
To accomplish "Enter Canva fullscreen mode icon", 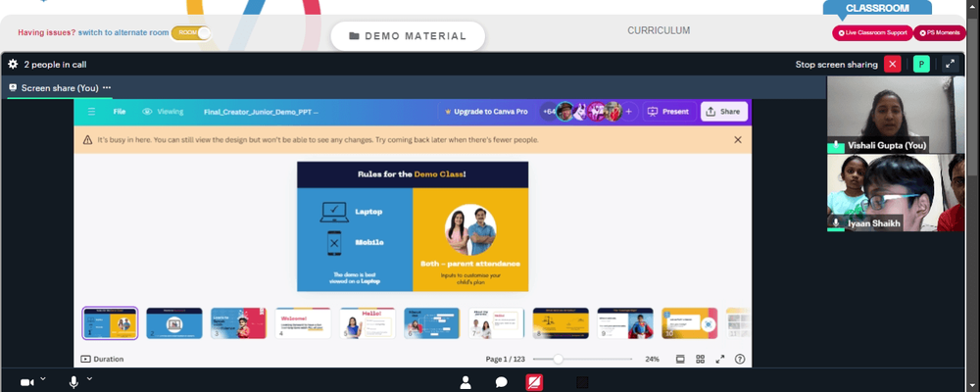I will [x=720, y=359].
